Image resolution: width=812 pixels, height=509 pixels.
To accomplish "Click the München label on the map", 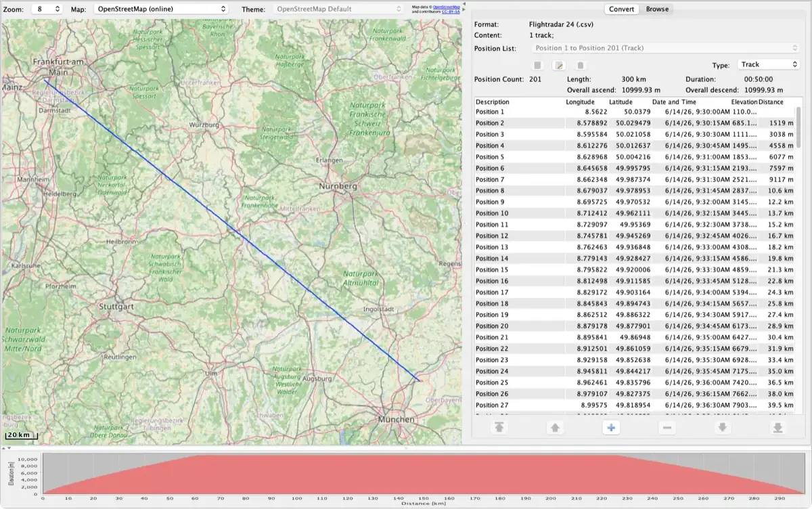I will (397, 420).
